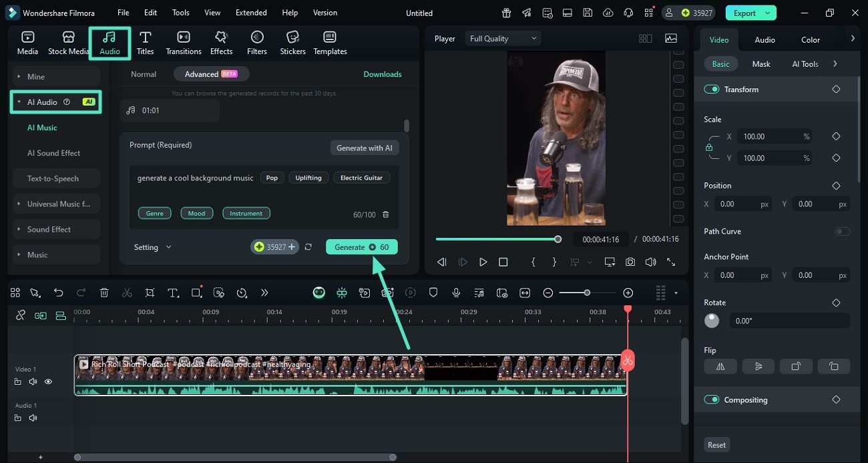The height and width of the screenshot is (463, 868).
Task: Click the microphone voiceover record icon
Action: coord(456,293)
